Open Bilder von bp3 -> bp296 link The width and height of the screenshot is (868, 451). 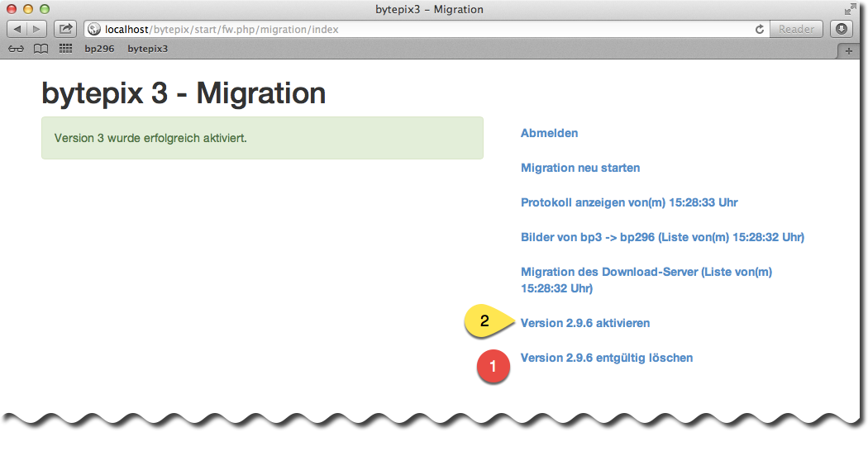point(662,237)
